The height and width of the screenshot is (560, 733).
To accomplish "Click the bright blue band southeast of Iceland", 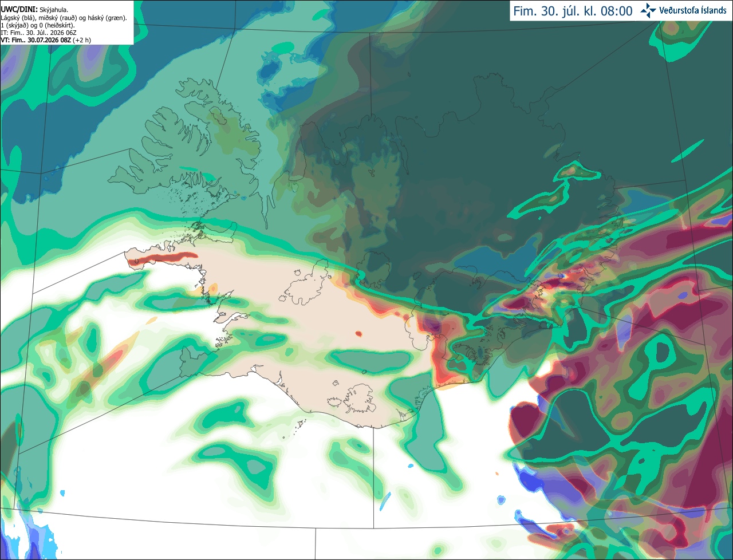I will (x=550, y=487).
